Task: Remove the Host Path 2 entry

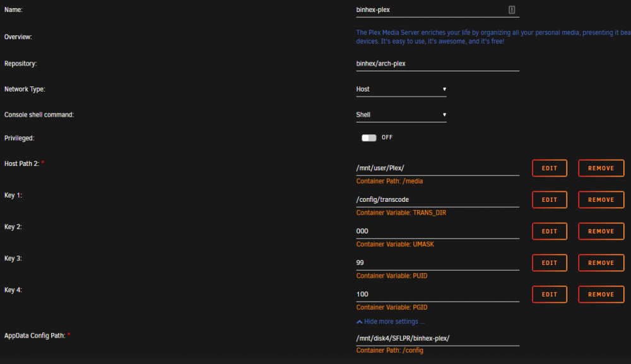Action: [601, 168]
